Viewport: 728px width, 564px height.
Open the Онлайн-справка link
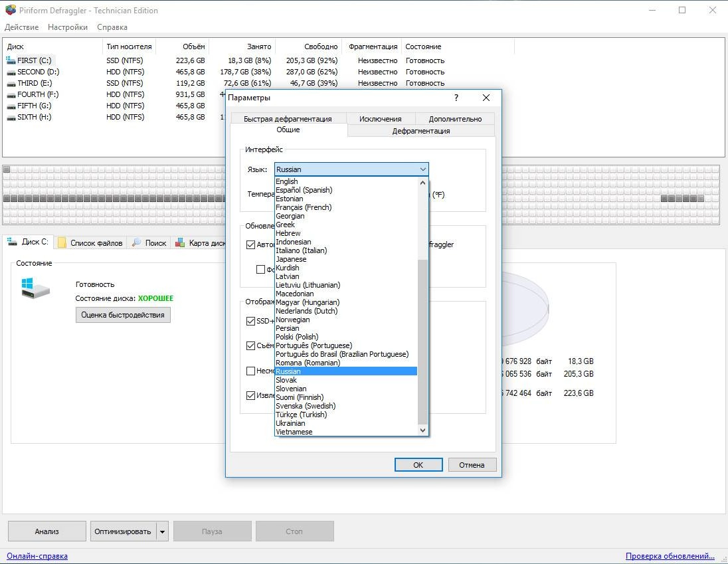(37, 555)
